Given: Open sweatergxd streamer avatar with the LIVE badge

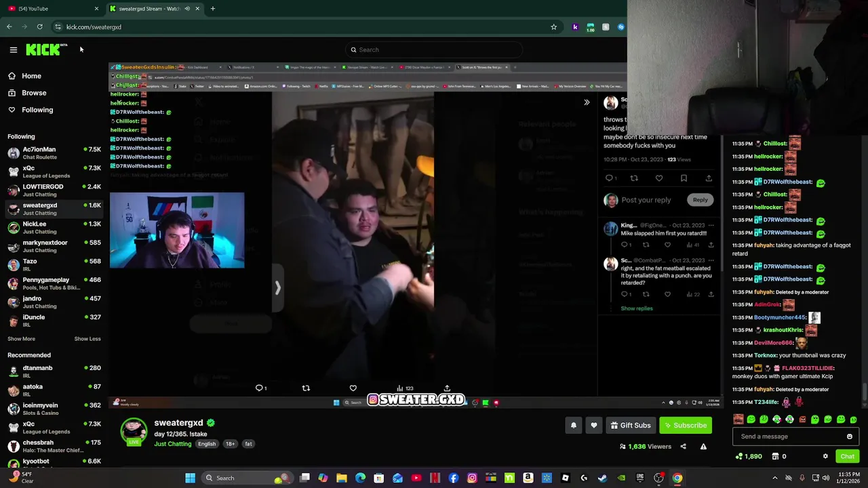Looking at the screenshot, I should click(134, 432).
